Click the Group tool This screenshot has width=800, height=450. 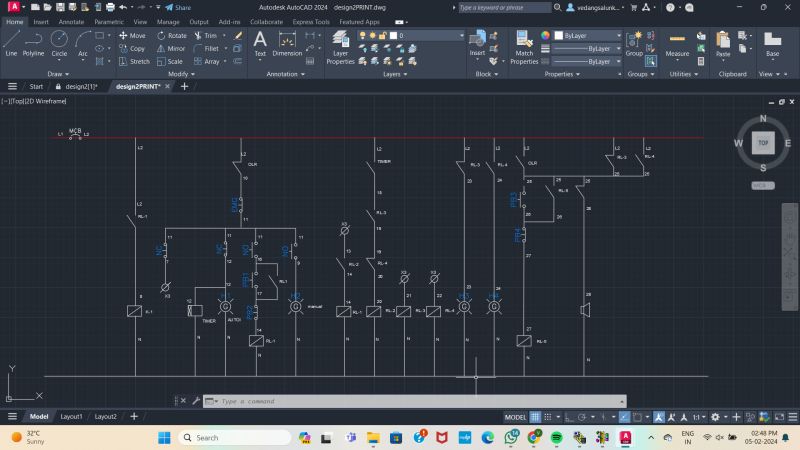(x=634, y=43)
